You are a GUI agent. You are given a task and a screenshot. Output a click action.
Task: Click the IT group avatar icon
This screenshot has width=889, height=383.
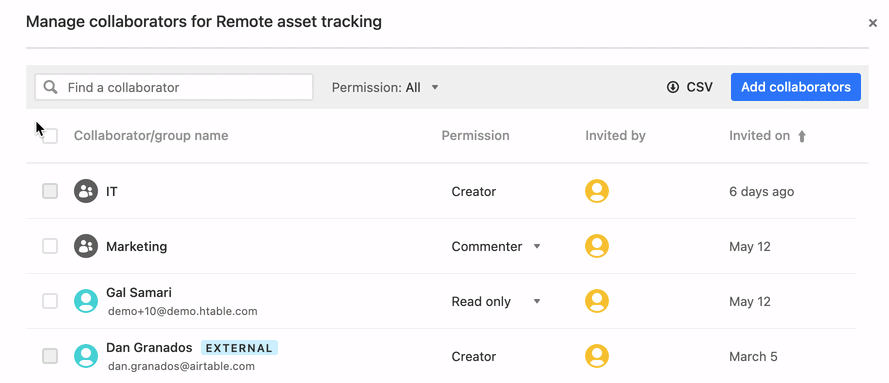[x=86, y=192]
